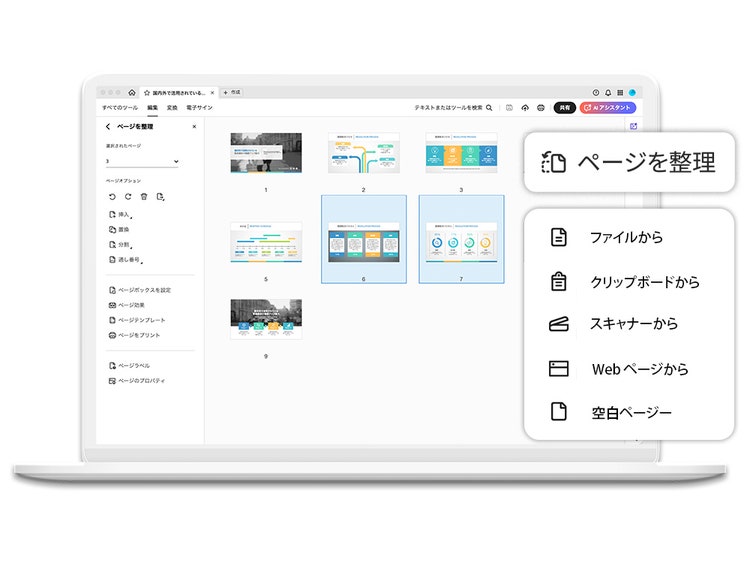Viewport: 750px width, 563px height.
Task: Select ページ効果 option
Action: tap(127, 305)
